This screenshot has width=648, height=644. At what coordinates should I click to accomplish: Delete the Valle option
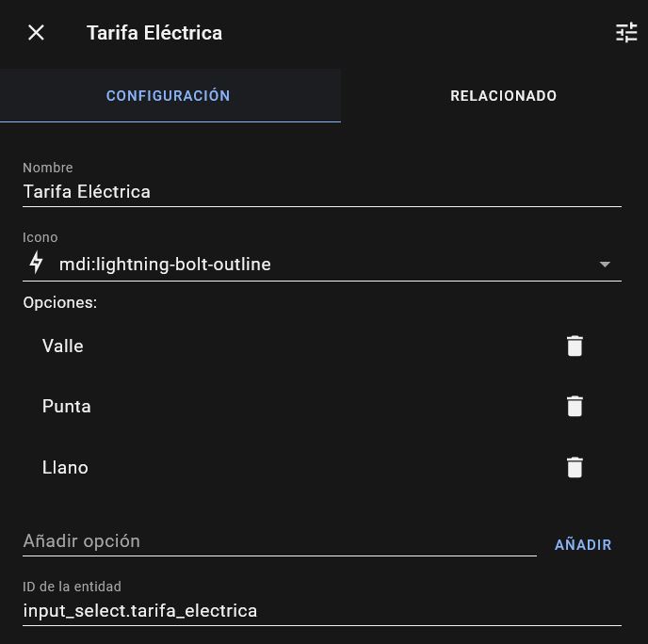click(575, 346)
